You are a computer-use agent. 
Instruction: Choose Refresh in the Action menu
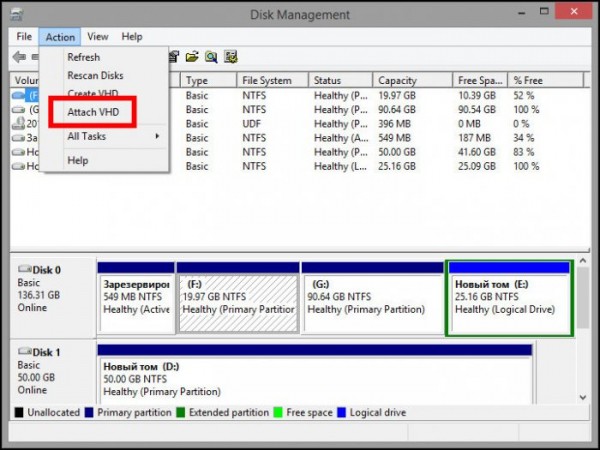pyautogui.click(x=83, y=57)
